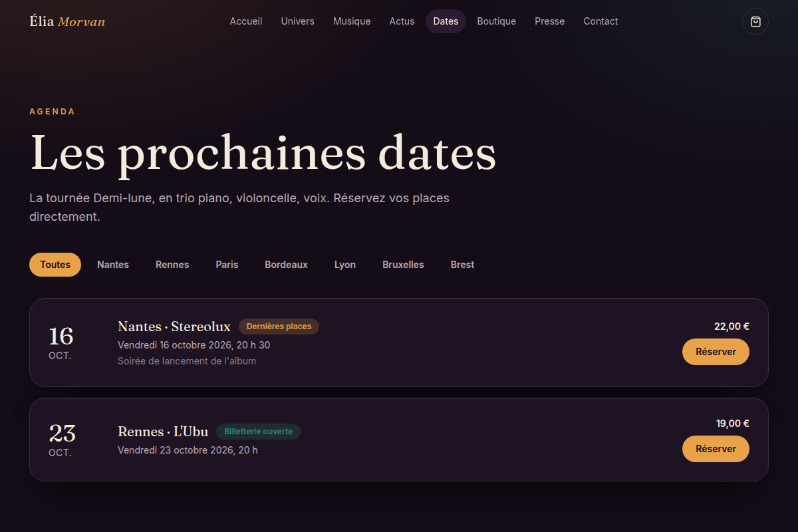Open the shopping bag cart icon
This screenshot has width=798, height=532.
[755, 21]
